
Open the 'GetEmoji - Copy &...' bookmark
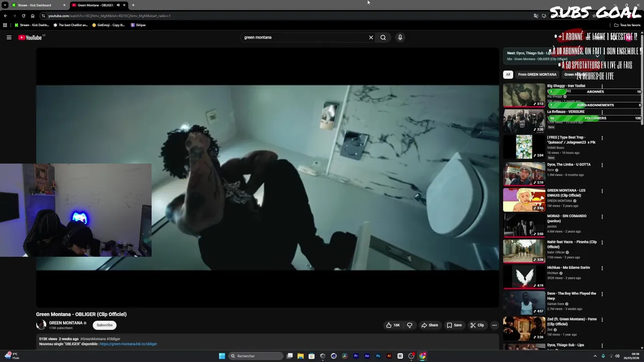pyautogui.click(x=108, y=25)
